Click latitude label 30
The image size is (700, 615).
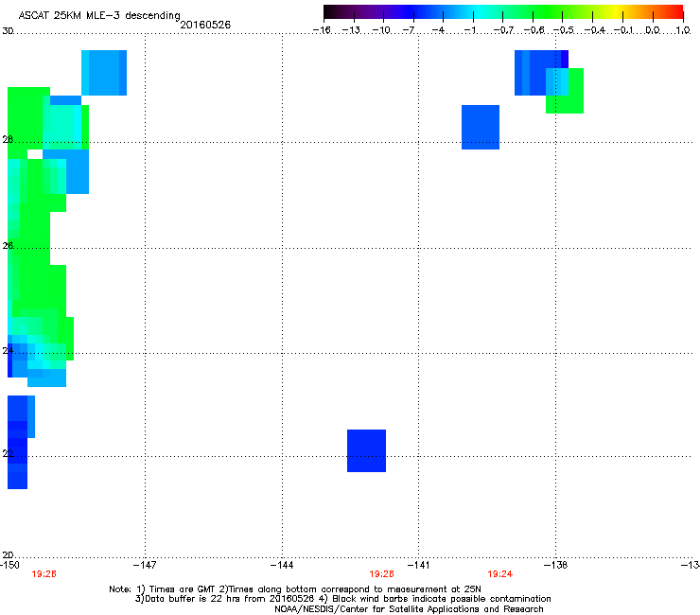8,31
